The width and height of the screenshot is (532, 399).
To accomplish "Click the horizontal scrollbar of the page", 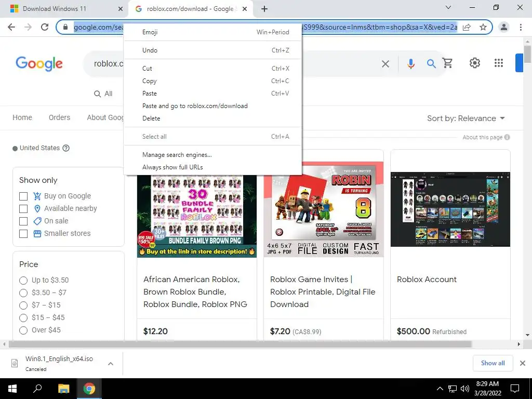I will coord(240,344).
